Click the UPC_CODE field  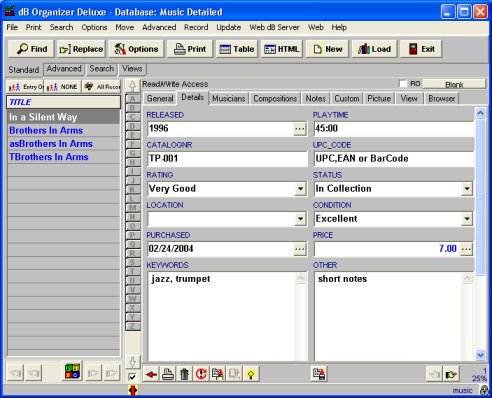pyautogui.click(x=393, y=159)
